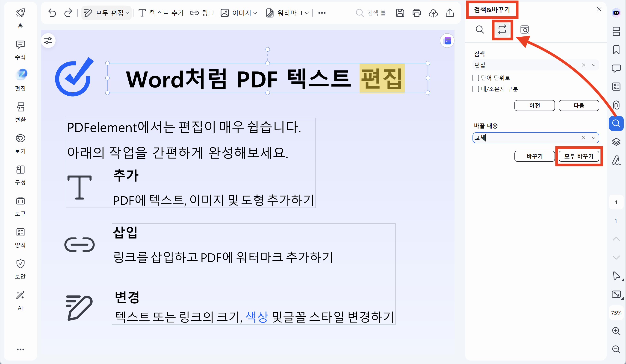Open the 모두 편집 dropdown
Screen dimensions: 626x364
click(x=106, y=13)
